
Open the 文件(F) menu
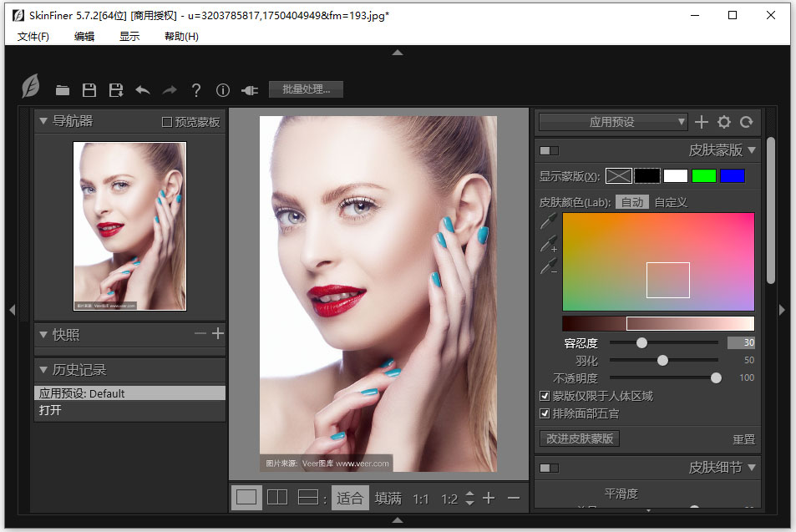(33, 37)
